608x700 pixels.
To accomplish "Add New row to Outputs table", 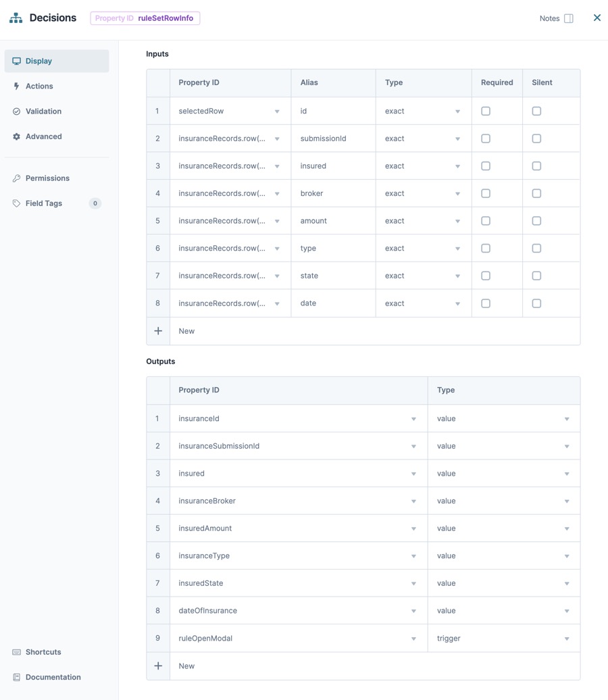I will click(x=363, y=666).
